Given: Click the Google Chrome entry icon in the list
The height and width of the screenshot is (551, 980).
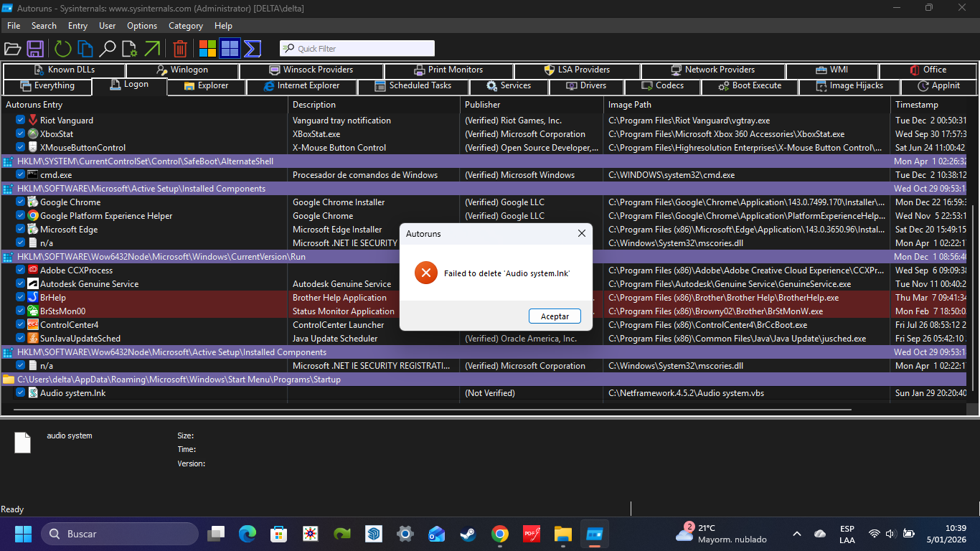Looking at the screenshot, I should (33, 202).
